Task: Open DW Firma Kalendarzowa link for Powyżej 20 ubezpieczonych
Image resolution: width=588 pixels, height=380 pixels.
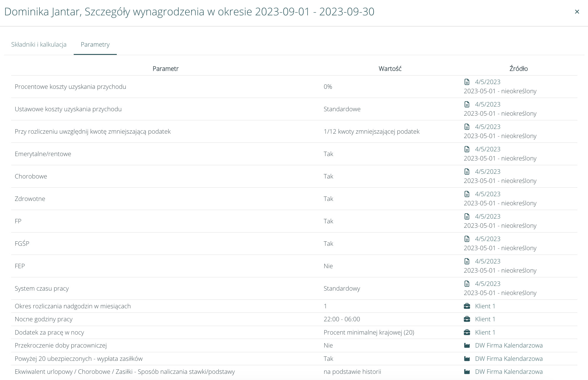Action: (509, 359)
